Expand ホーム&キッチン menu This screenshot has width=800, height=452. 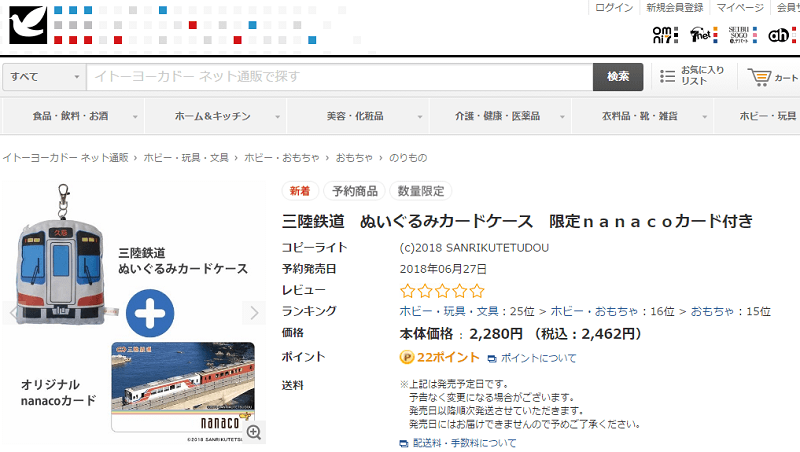click(x=216, y=116)
